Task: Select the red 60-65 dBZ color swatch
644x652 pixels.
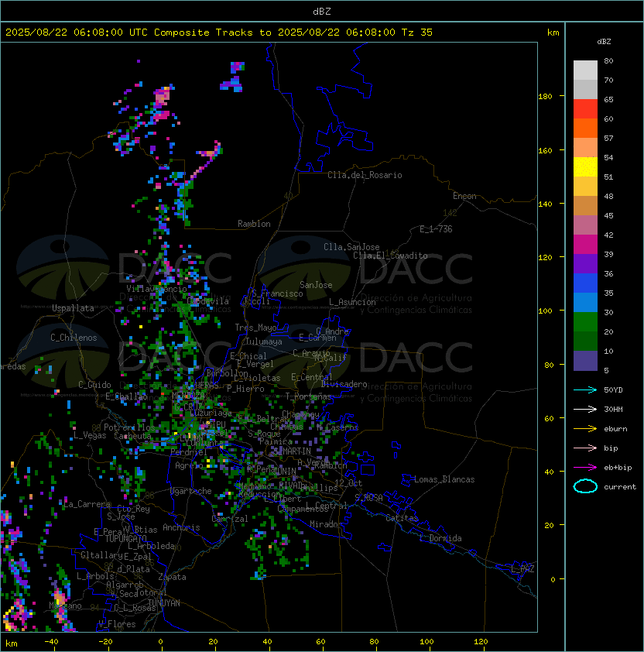Action: tap(585, 109)
